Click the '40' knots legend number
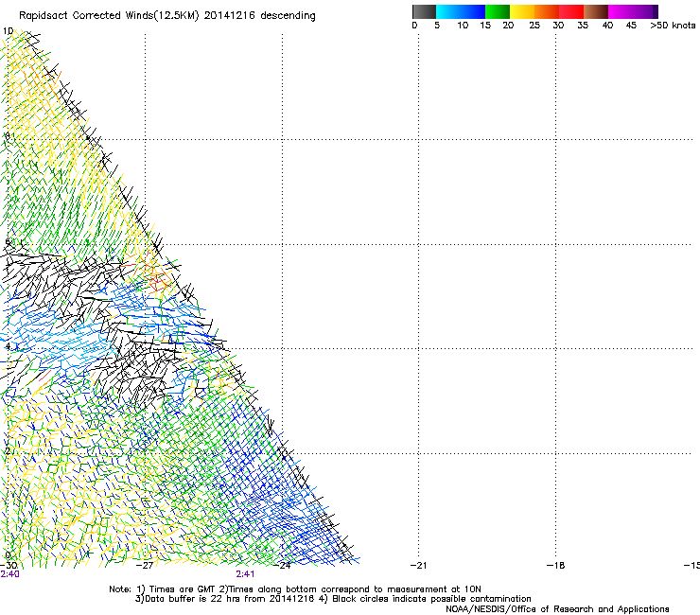This screenshot has width=700, height=615. pos(607,26)
